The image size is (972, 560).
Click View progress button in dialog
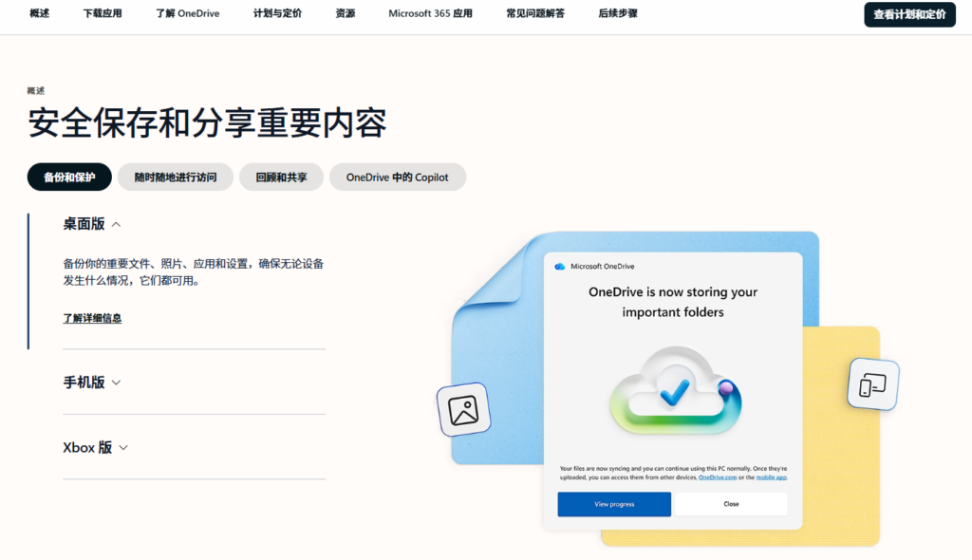click(x=614, y=504)
